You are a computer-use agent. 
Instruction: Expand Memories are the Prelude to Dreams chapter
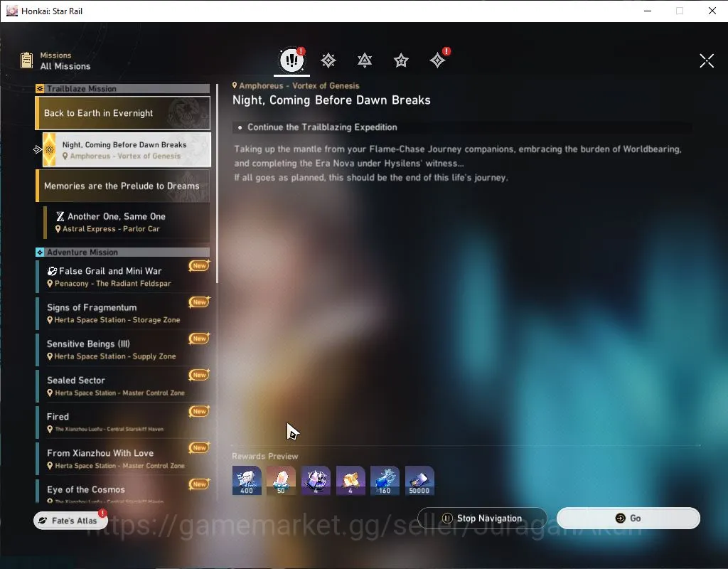tap(123, 186)
